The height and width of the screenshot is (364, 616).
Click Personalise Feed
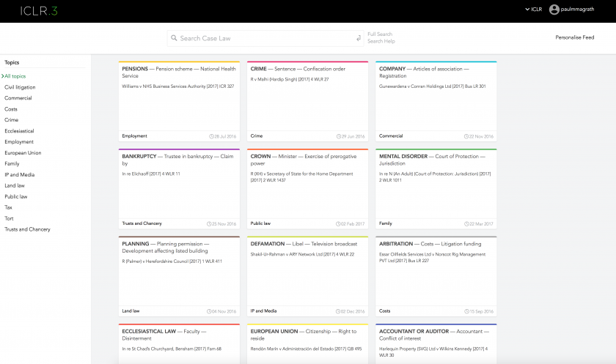coord(574,37)
